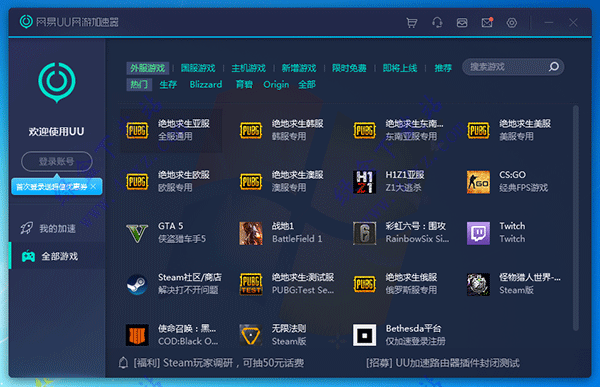Dismiss the first-login coupon tooltip

tap(93, 187)
